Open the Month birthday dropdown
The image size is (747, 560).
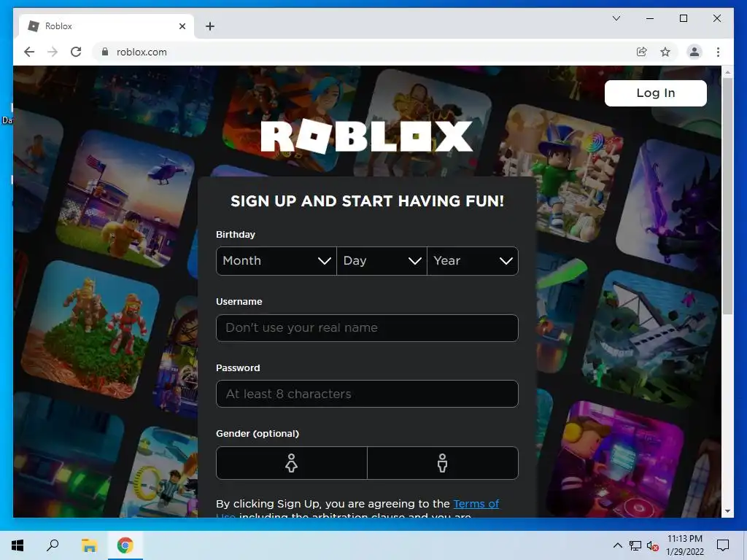[x=276, y=261]
